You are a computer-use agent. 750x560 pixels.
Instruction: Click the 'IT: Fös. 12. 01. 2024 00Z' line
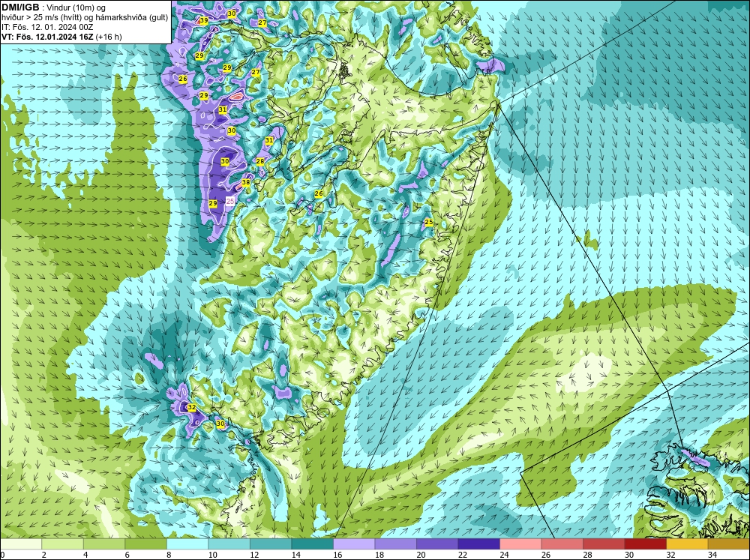coord(46,27)
